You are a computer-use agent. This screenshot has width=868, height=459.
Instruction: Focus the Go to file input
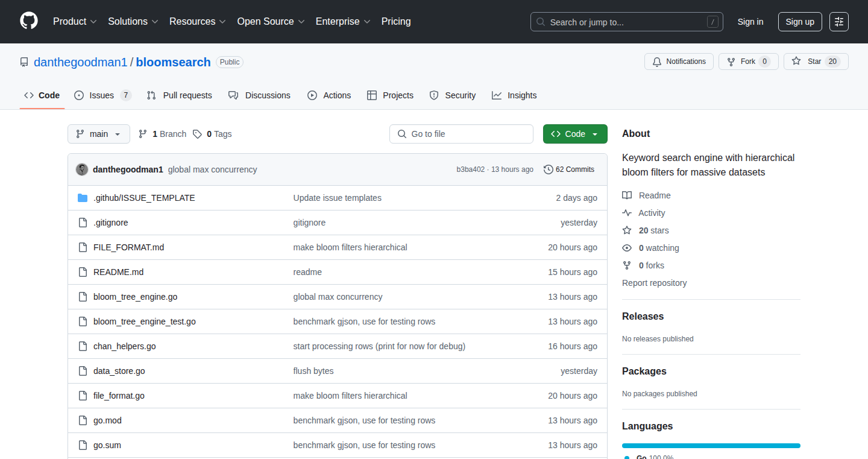(x=462, y=134)
